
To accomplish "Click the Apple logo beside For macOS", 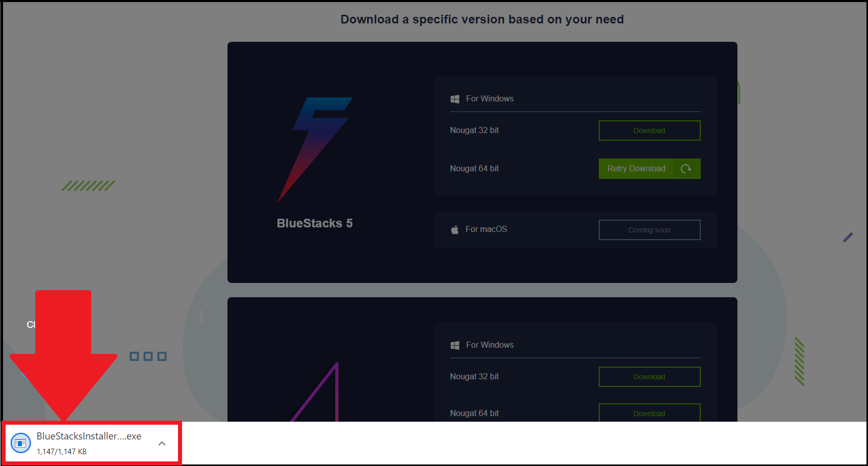I will pos(454,229).
